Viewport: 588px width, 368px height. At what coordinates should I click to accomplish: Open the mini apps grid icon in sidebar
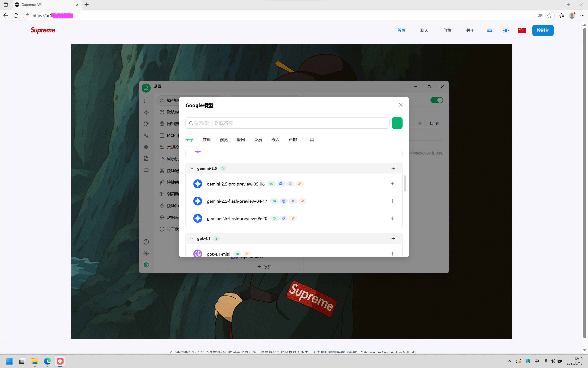[146, 147]
